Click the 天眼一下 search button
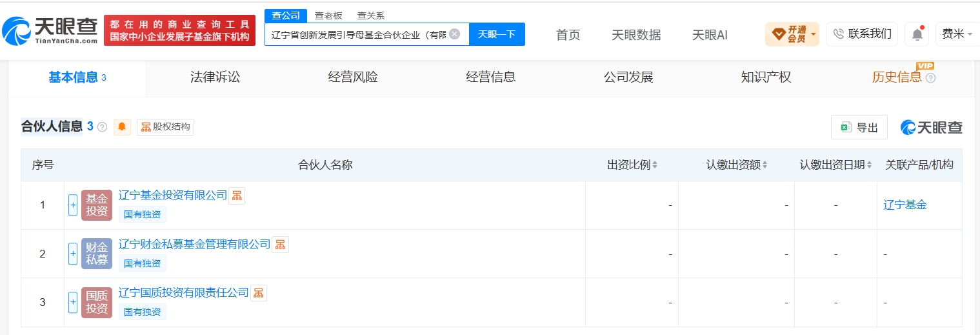 [x=497, y=34]
